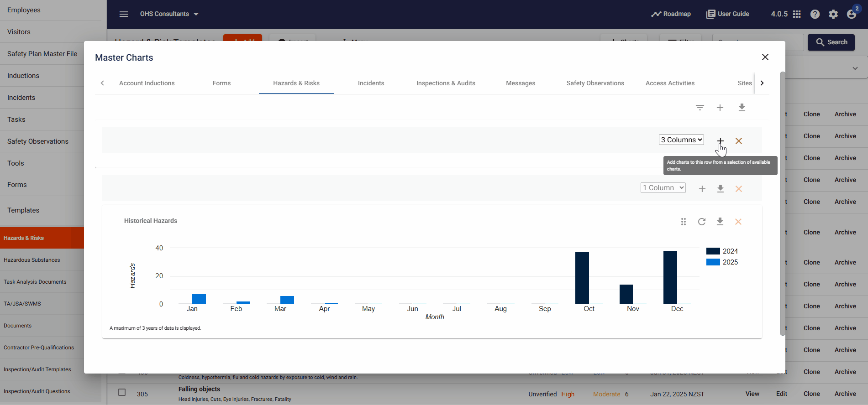Open the master charts filter icon
868x405 pixels.
point(700,108)
